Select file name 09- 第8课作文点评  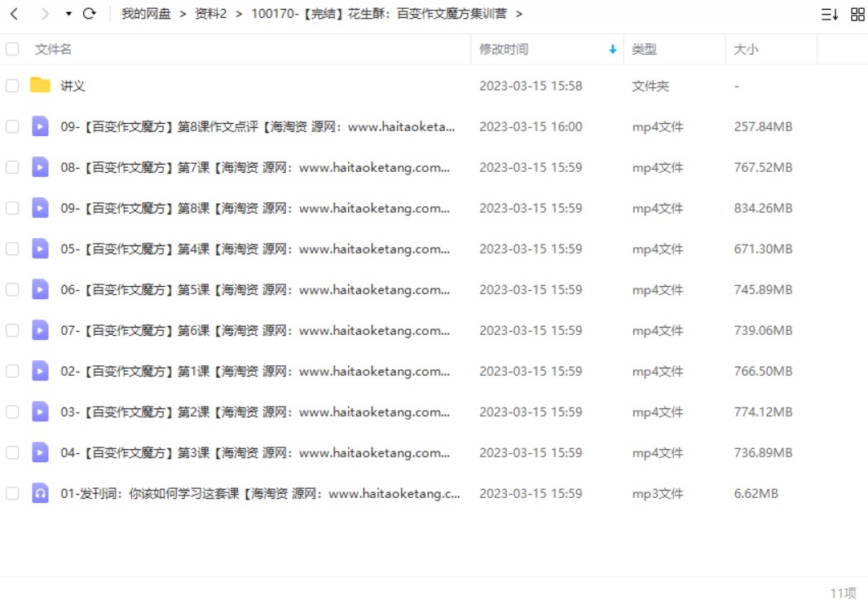(x=258, y=127)
